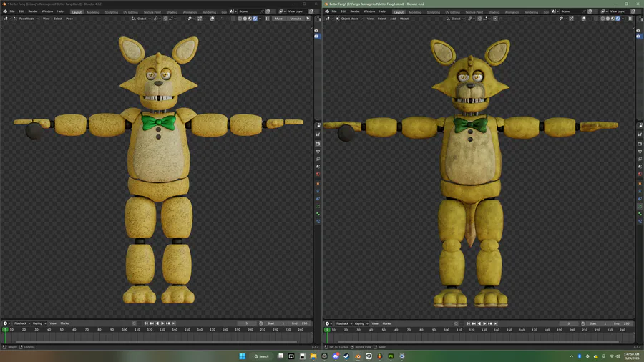This screenshot has height=362, width=644.
Task: Open the editor type selector in the left timeline
Action: click(x=6, y=323)
